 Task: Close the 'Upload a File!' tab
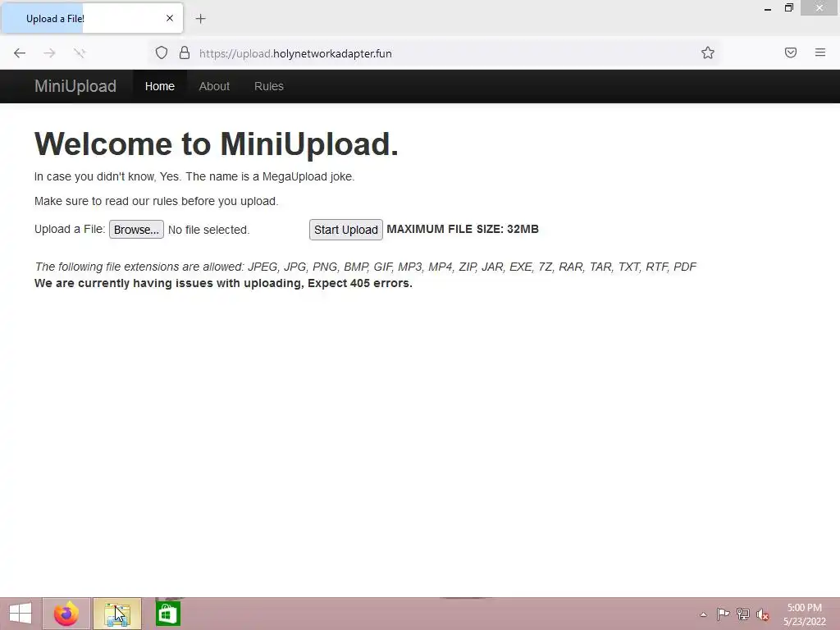[170, 18]
